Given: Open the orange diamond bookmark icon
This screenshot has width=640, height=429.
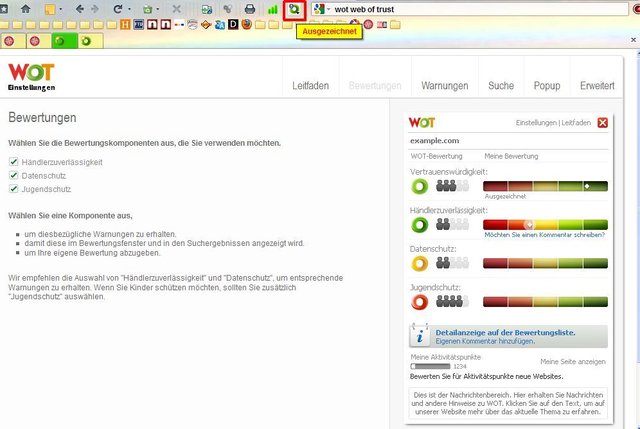Looking at the screenshot, I should point(206,25).
